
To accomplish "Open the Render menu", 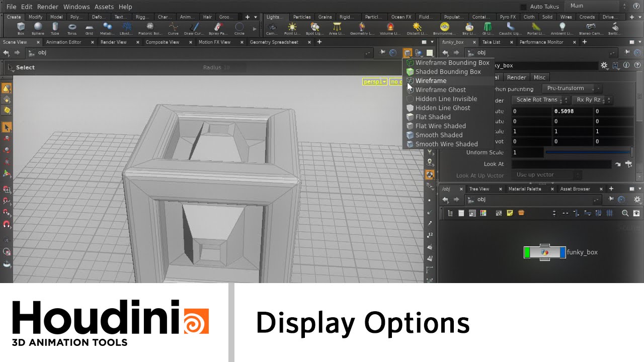I will pos(48,7).
